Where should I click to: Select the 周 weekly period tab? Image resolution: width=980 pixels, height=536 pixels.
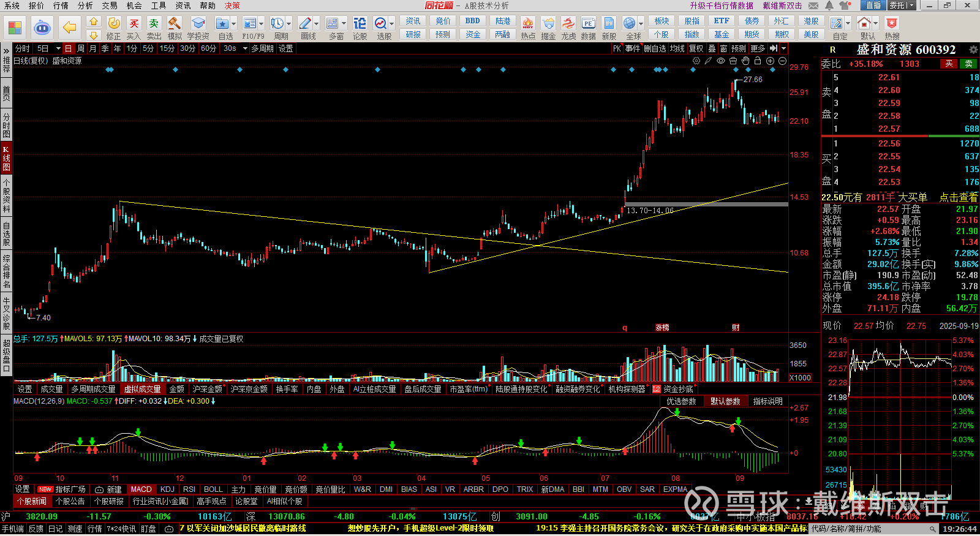[81, 48]
